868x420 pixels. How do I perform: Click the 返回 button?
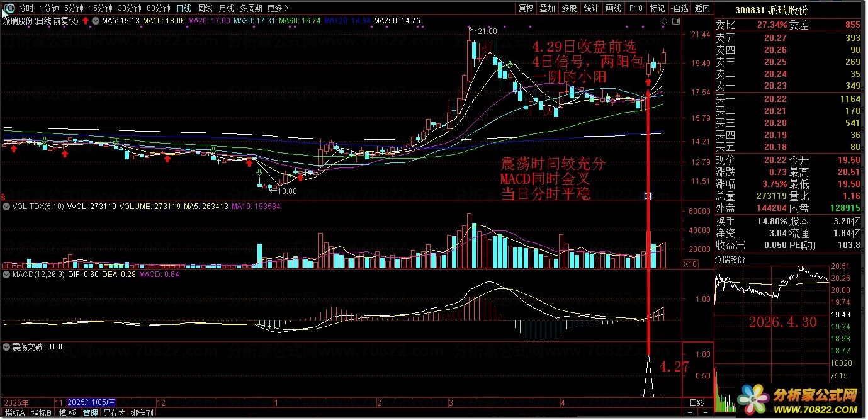pyautogui.click(x=702, y=8)
